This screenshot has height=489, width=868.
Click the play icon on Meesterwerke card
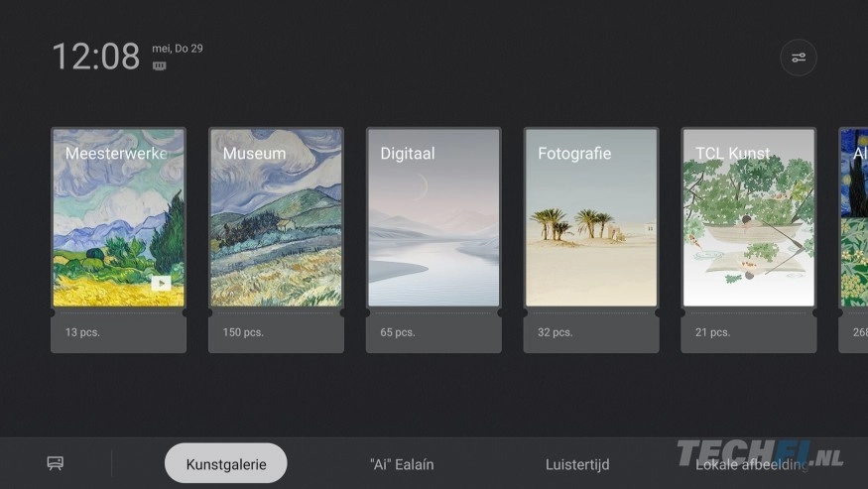(161, 284)
